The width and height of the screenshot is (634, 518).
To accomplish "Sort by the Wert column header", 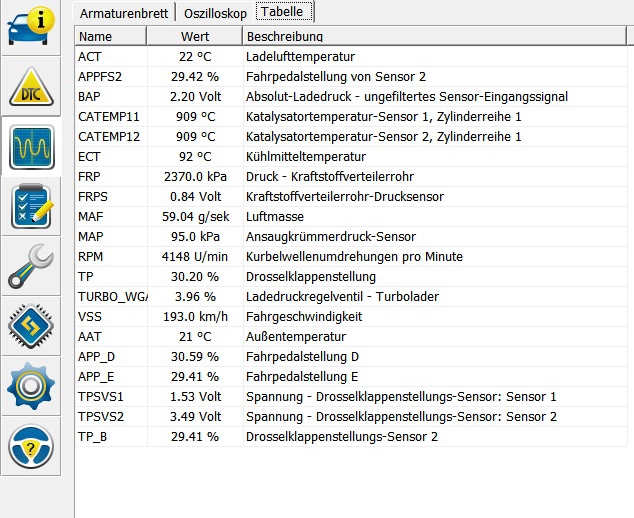I will coord(194,36).
